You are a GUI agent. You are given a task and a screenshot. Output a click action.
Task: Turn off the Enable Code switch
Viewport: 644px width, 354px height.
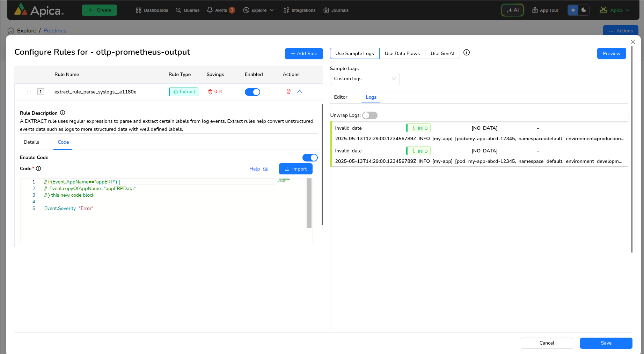[x=310, y=158]
